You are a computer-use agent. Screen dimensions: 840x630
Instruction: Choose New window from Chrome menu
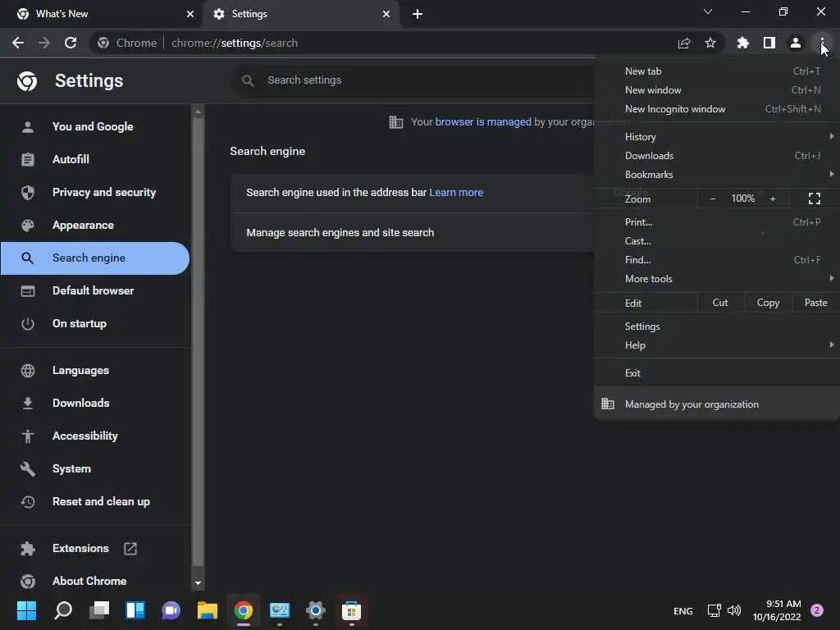tap(717, 90)
